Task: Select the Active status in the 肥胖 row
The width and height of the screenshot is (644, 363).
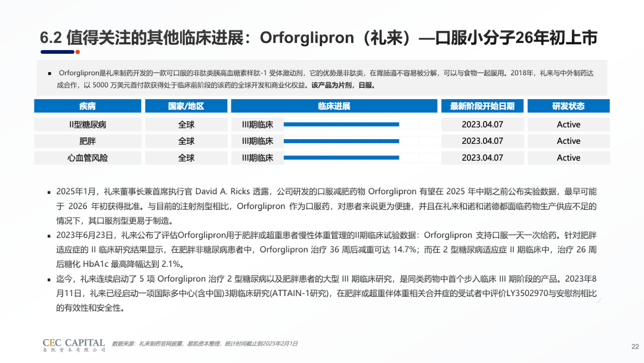Action: tap(568, 141)
